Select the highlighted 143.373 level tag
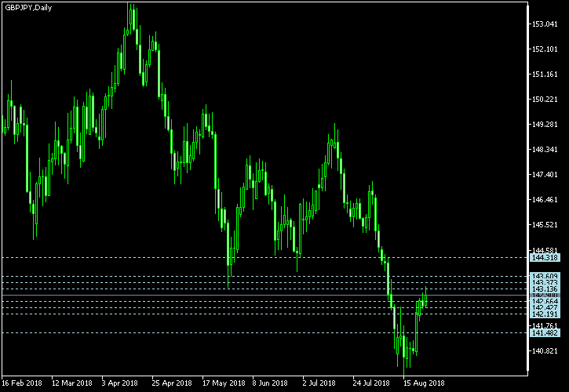The image size is (569, 392). (x=545, y=282)
